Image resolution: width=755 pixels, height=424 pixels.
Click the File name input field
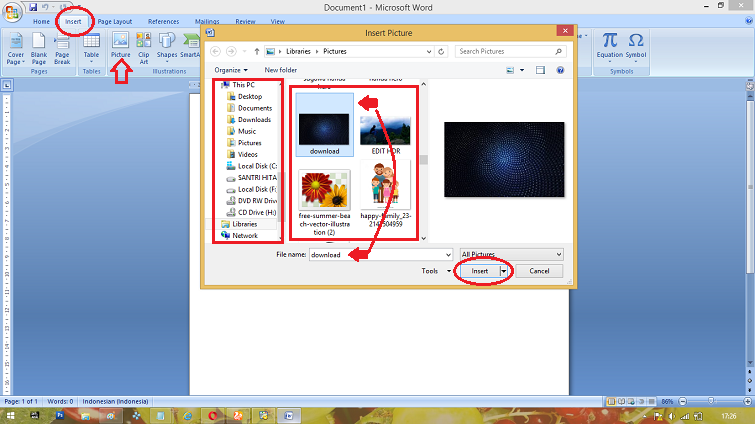[x=376, y=255]
